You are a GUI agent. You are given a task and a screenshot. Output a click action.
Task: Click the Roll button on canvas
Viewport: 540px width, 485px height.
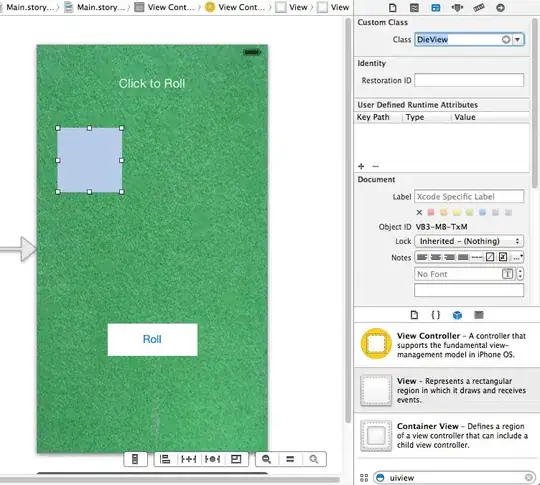click(x=152, y=339)
